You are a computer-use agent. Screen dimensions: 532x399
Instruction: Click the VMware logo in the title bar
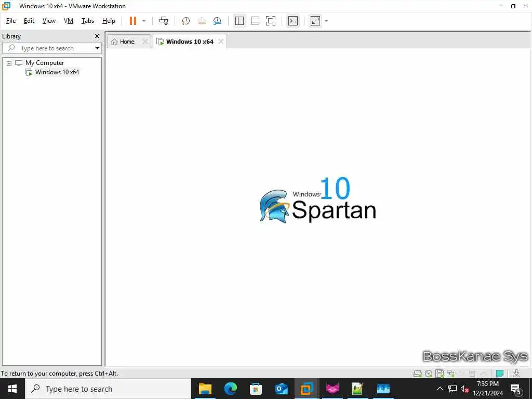pyautogui.click(x=6, y=6)
